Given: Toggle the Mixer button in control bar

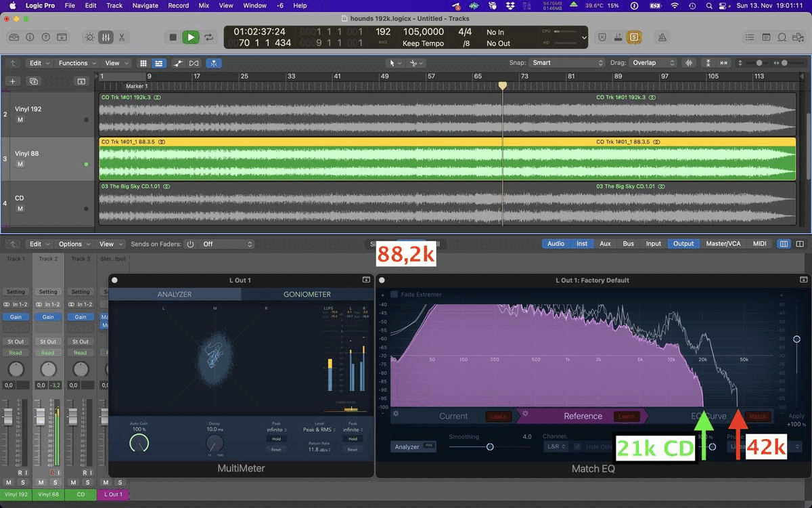Looking at the screenshot, I should [106, 37].
